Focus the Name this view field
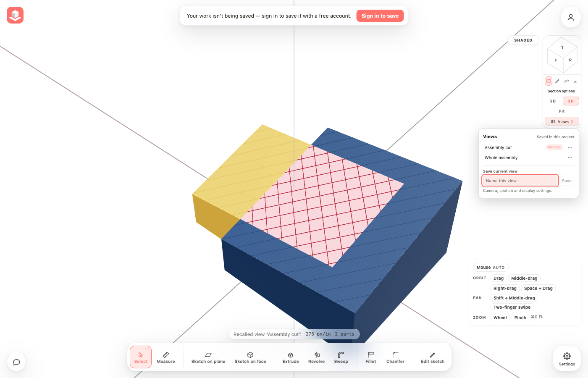This screenshot has height=378, width=588. (520, 181)
